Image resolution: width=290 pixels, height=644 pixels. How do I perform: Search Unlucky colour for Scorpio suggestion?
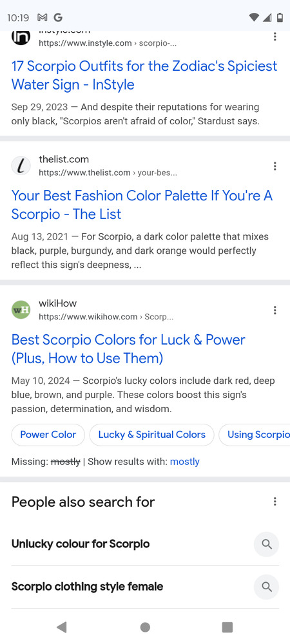click(81, 544)
